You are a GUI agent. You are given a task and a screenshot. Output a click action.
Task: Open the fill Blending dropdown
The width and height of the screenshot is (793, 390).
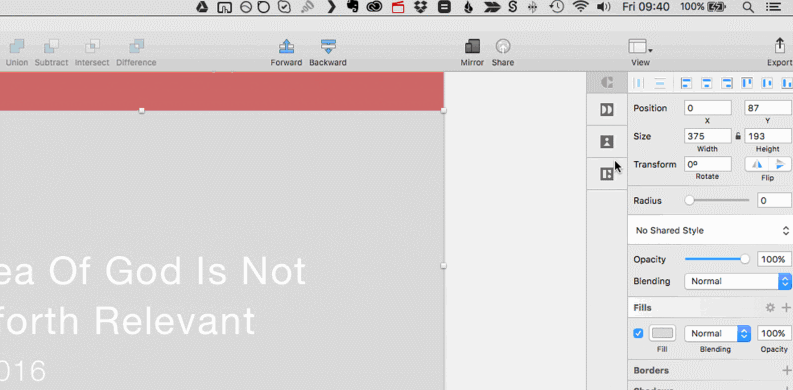(717, 333)
